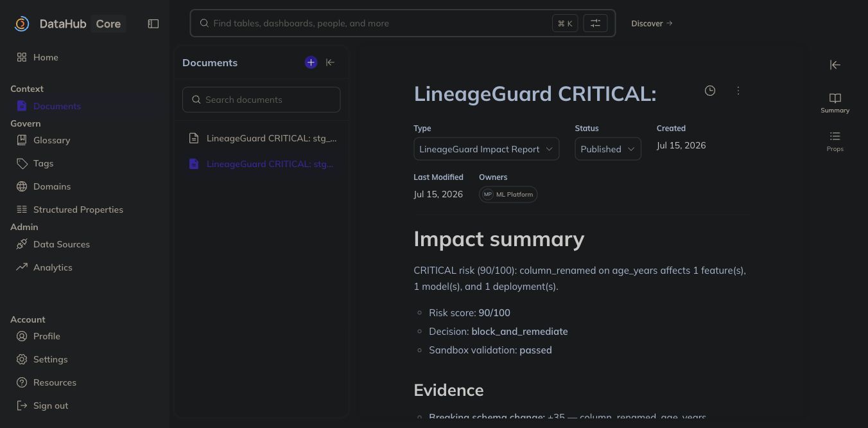Click the Sandbox validation: passed line
868x428 pixels.
[x=490, y=350]
